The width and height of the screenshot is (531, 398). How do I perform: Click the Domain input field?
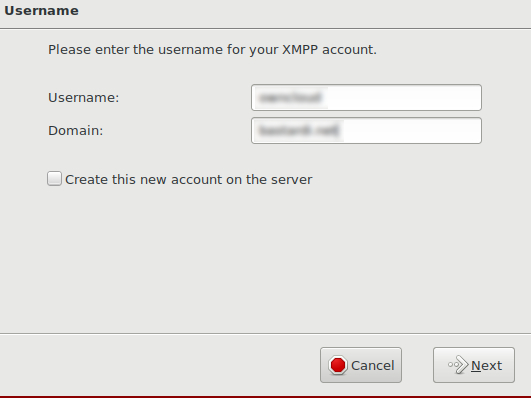(366, 131)
